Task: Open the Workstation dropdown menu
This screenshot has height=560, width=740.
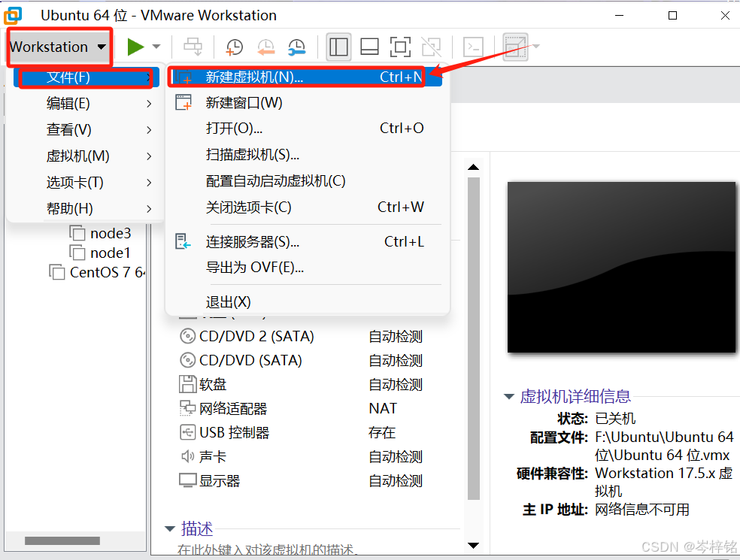Action: click(58, 47)
